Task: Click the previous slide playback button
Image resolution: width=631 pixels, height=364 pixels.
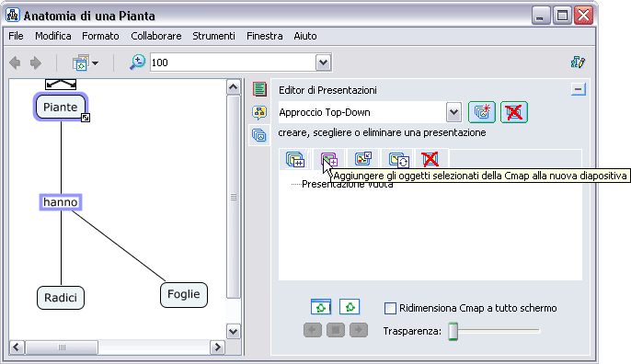Action: pos(313,330)
